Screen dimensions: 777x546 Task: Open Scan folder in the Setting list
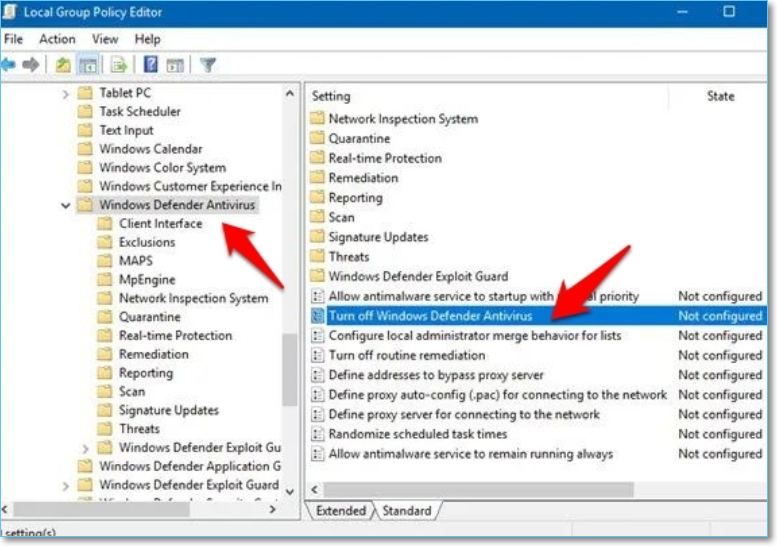pos(341,217)
